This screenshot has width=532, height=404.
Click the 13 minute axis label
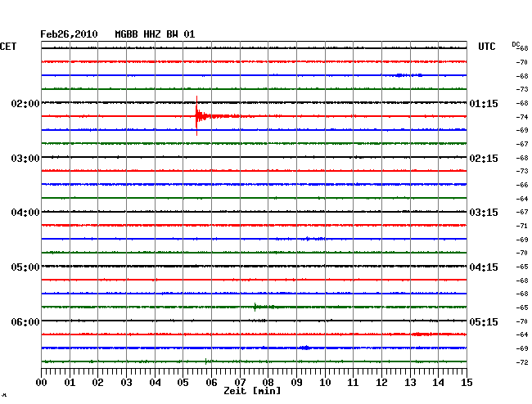click(410, 382)
